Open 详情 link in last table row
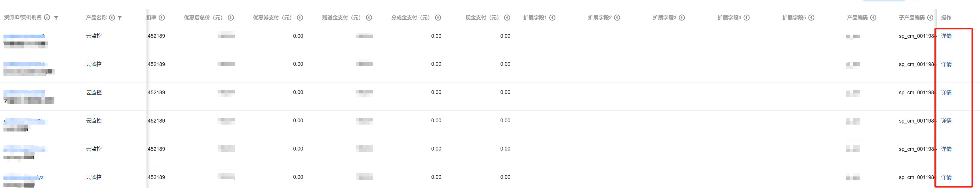The height and width of the screenshot is (188, 980). (946, 177)
